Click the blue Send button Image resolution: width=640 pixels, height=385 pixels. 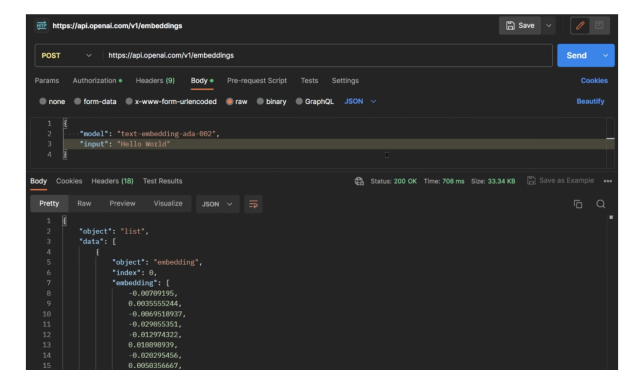[x=577, y=56]
